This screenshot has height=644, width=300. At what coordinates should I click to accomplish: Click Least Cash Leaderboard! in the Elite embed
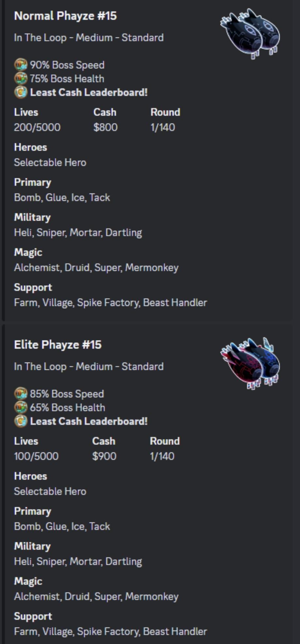click(x=89, y=421)
